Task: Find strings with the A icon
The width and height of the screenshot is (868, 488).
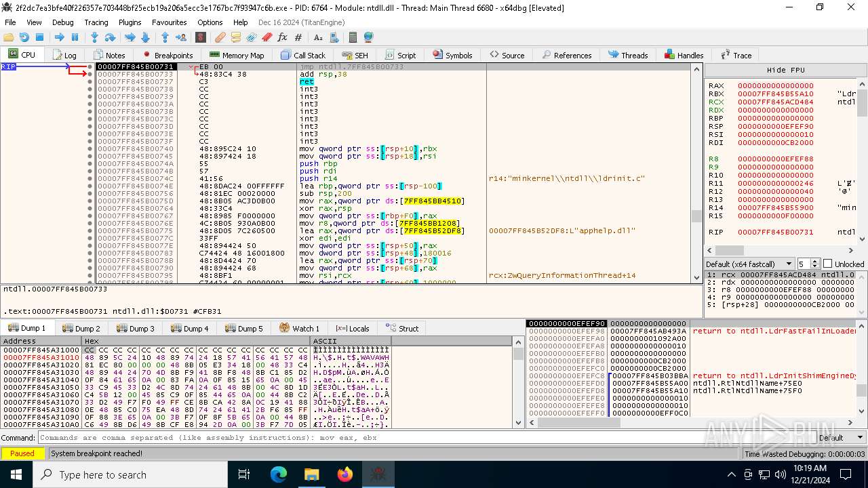Action: (318, 37)
